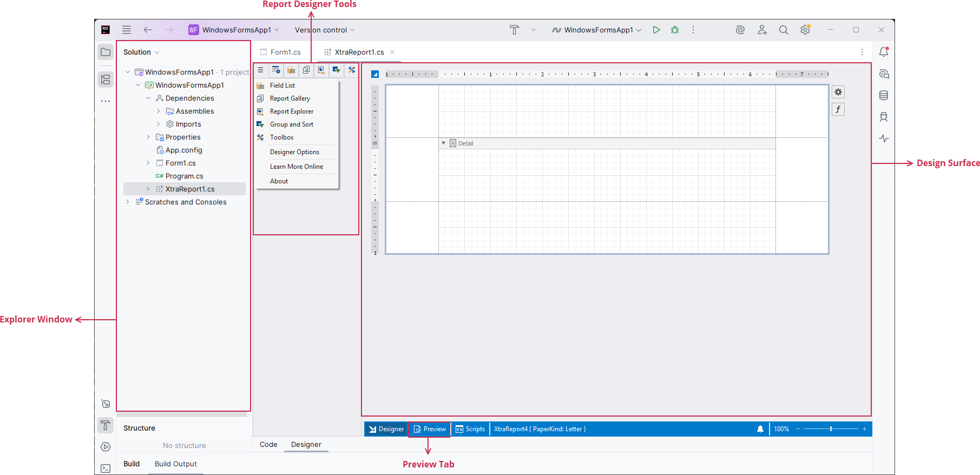Click the zoom slider in the status bar
This screenshot has height=475, width=980.
pos(831,429)
